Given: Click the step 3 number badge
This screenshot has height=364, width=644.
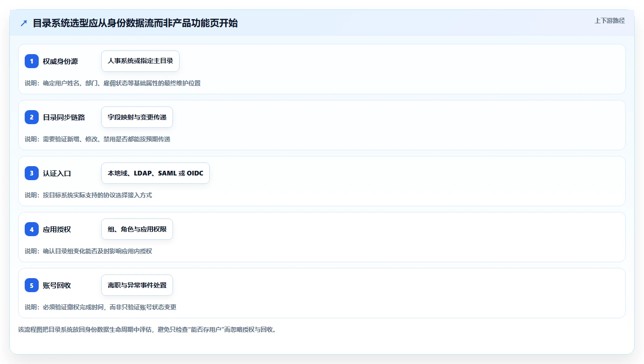Looking at the screenshot, I should [x=32, y=173].
